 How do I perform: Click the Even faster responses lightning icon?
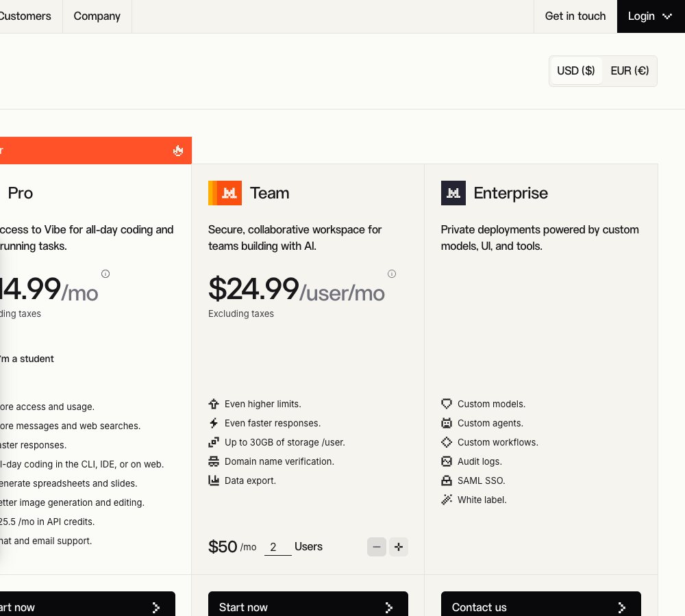214,423
